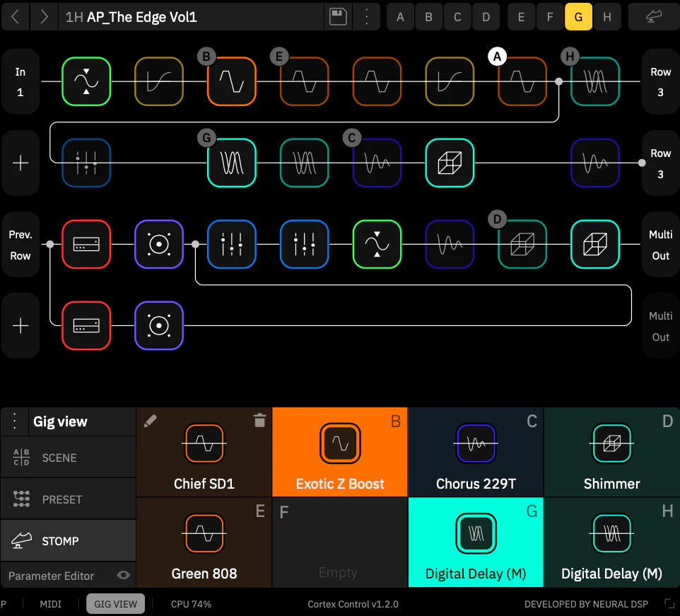Select the Shimmer reverb cube block marked D
680x616 pixels.
click(611, 451)
